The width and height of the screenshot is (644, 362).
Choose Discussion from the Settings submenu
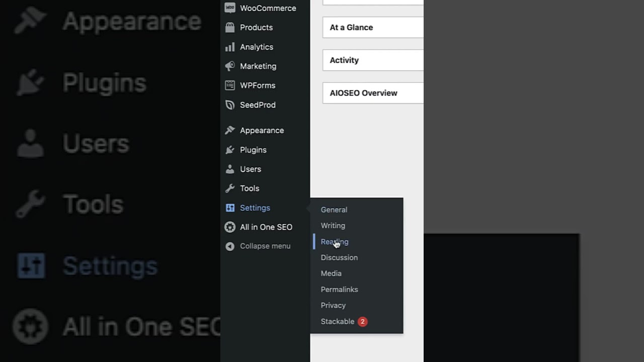[x=339, y=257]
